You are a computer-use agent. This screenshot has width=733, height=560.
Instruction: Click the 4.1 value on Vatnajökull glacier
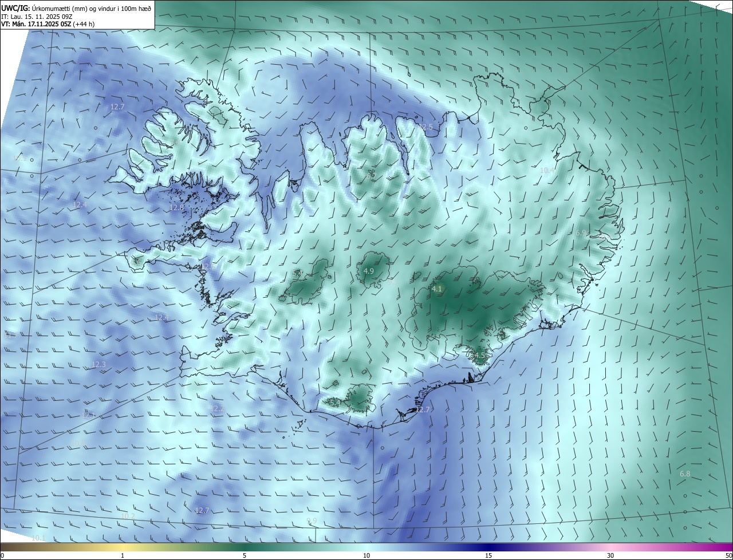click(437, 289)
